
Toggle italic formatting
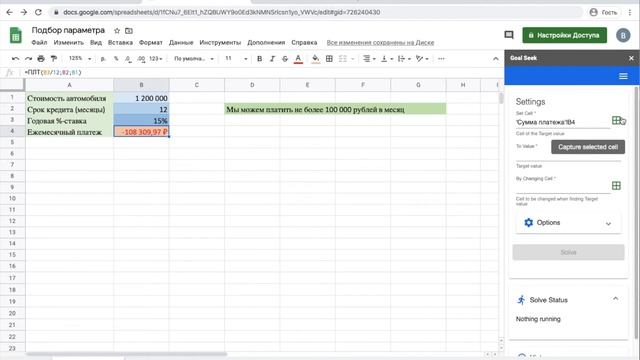(x=272, y=59)
